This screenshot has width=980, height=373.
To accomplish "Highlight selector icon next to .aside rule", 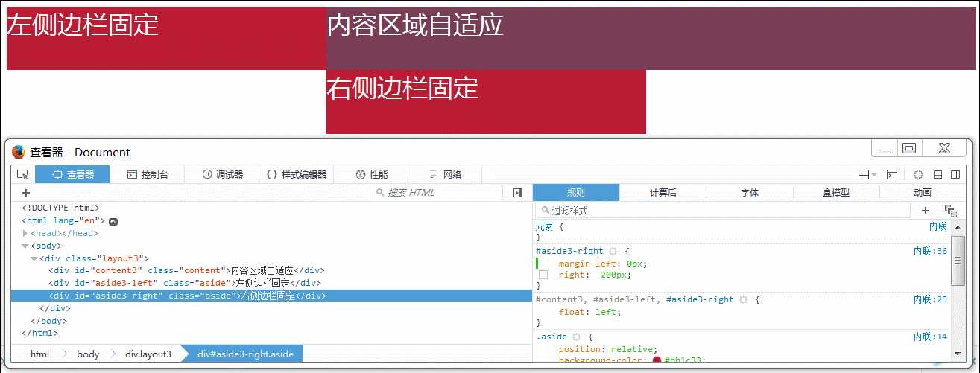I will tap(577, 337).
